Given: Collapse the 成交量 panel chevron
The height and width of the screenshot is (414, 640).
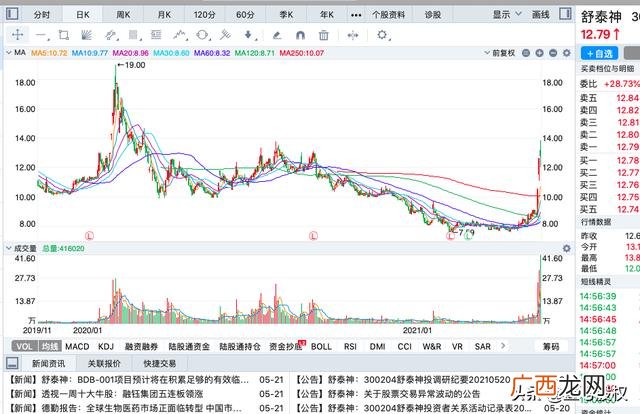Looking at the screenshot, I should [8, 248].
